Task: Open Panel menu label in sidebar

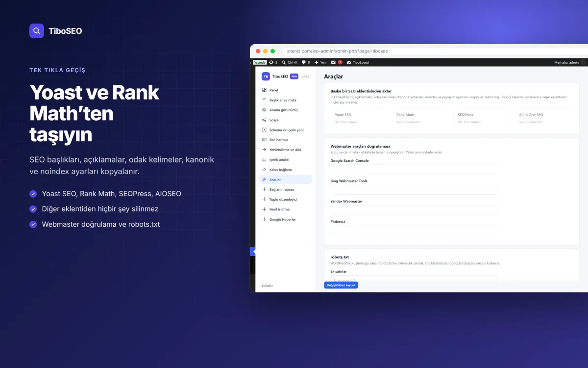Action: (273, 90)
